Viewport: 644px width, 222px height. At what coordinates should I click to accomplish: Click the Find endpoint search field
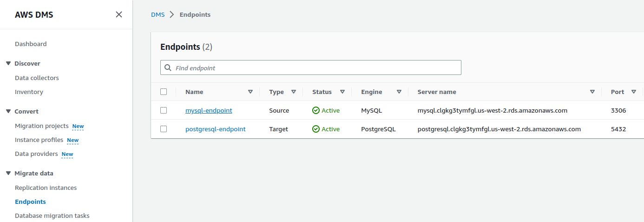316,67
